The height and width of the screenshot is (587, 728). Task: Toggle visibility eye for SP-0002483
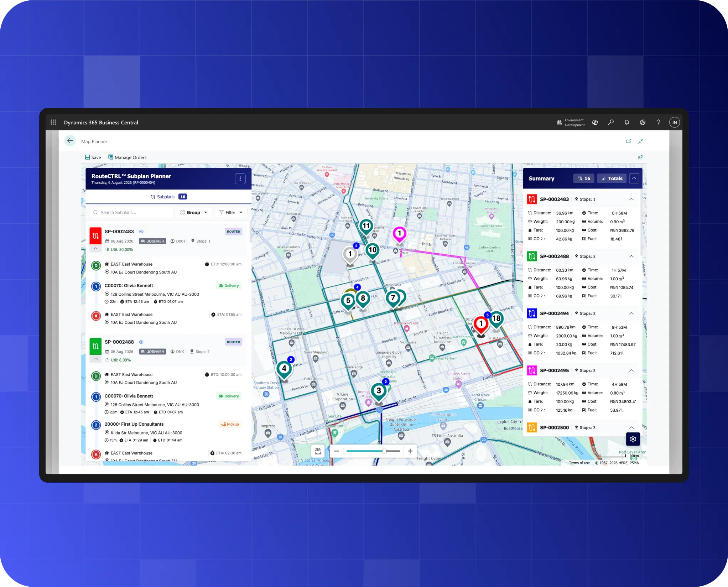pos(141,232)
